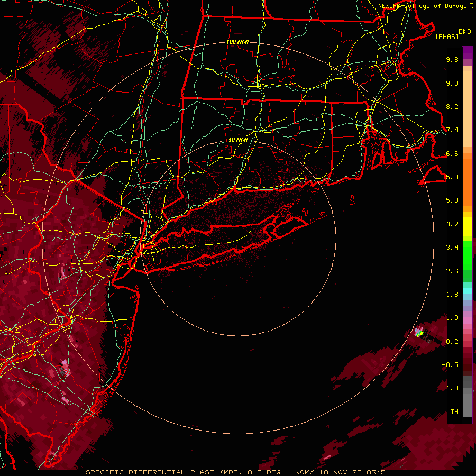The height and width of the screenshot is (476, 476).
Task: Click the "50 NMI" range ring label
Action: 238,140
